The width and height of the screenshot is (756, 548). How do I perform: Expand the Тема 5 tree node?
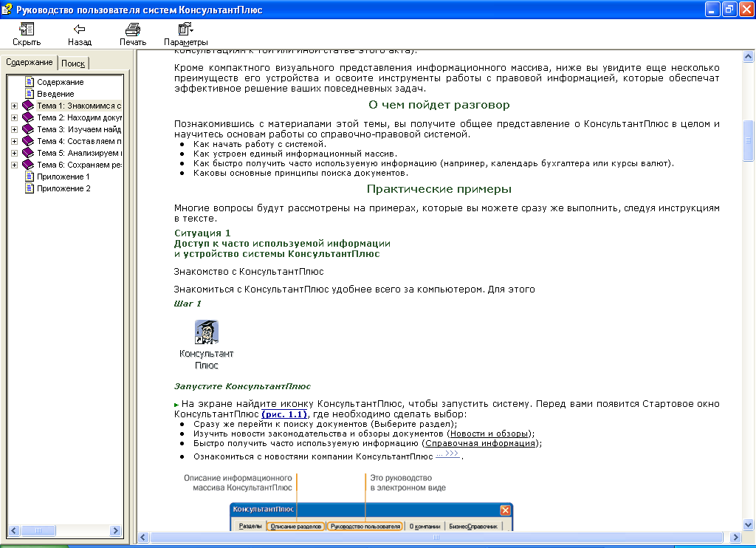[x=15, y=153]
